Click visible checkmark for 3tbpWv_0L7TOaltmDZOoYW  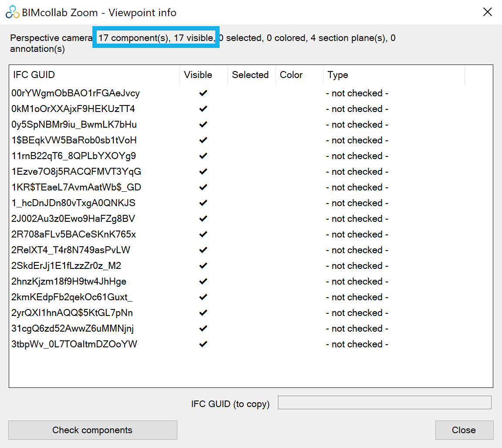coord(204,344)
